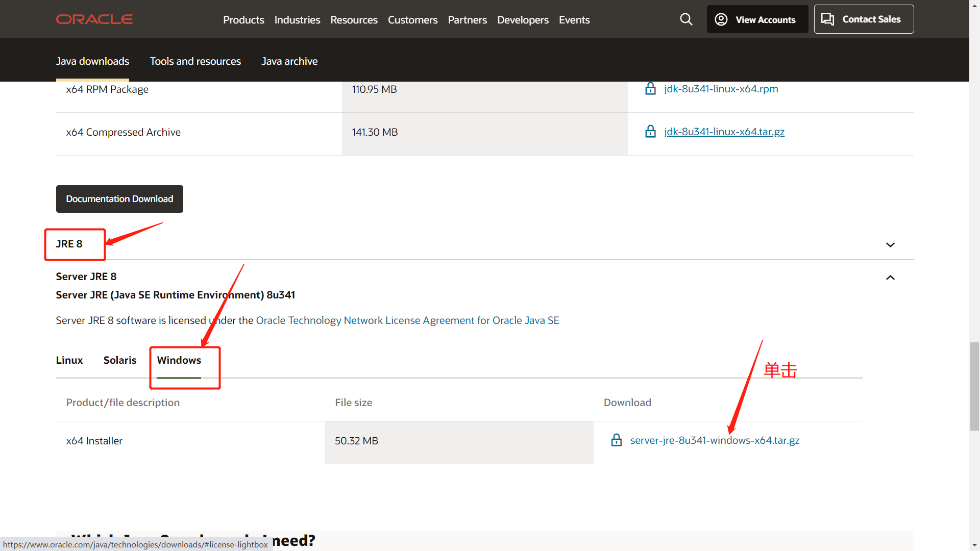
Task: Click the page vertical scrollbar thumb
Action: 974,387
